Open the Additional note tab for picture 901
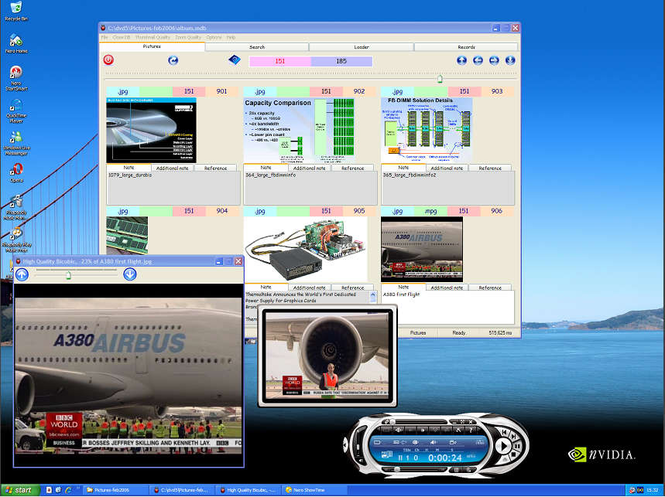Image resolution: width=665 pixels, height=497 pixels. pos(172,168)
